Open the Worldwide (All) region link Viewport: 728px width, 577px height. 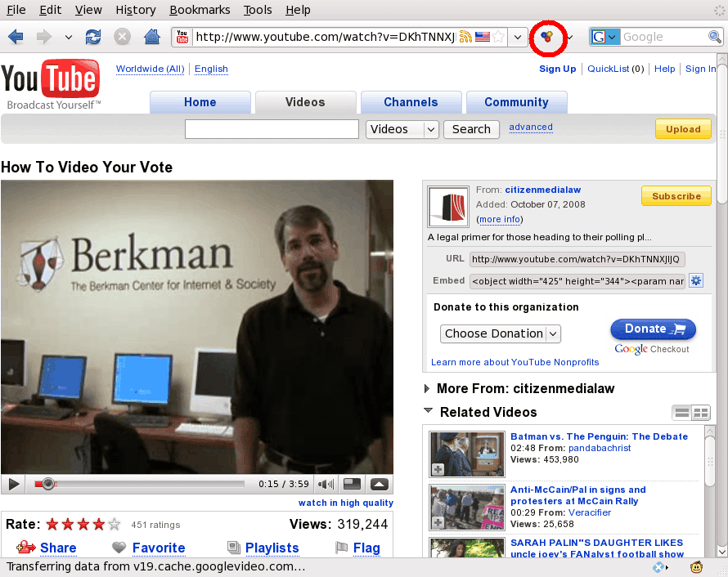click(x=150, y=69)
